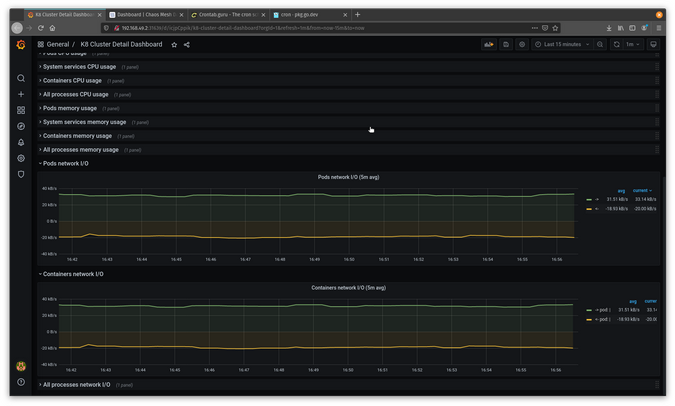Click green series color in Containers legend
Image resolution: width=675 pixels, height=406 pixels.
point(588,310)
